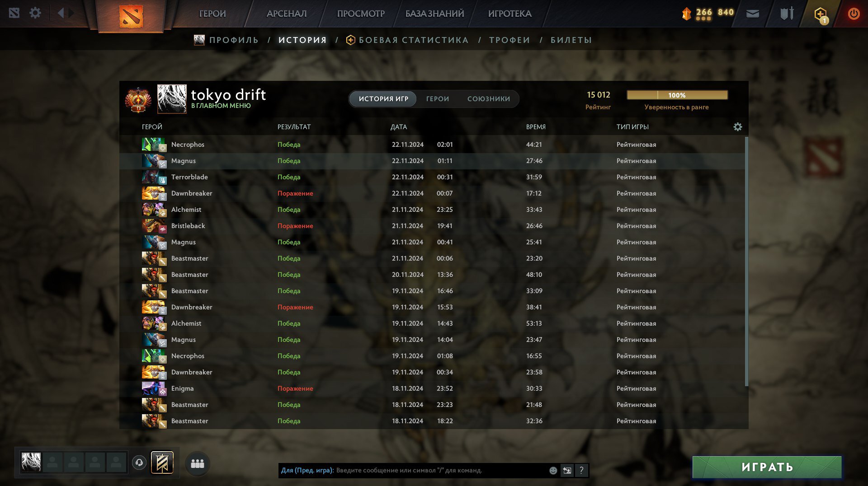Open the emoticon picker in chat
The width and height of the screenshot is (868, 486).
click(553, 471)
